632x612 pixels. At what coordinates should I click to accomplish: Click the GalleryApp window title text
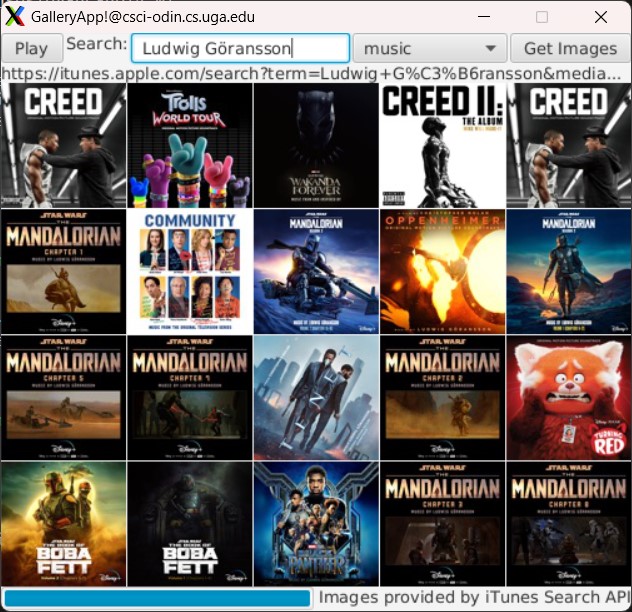point(143,17)
